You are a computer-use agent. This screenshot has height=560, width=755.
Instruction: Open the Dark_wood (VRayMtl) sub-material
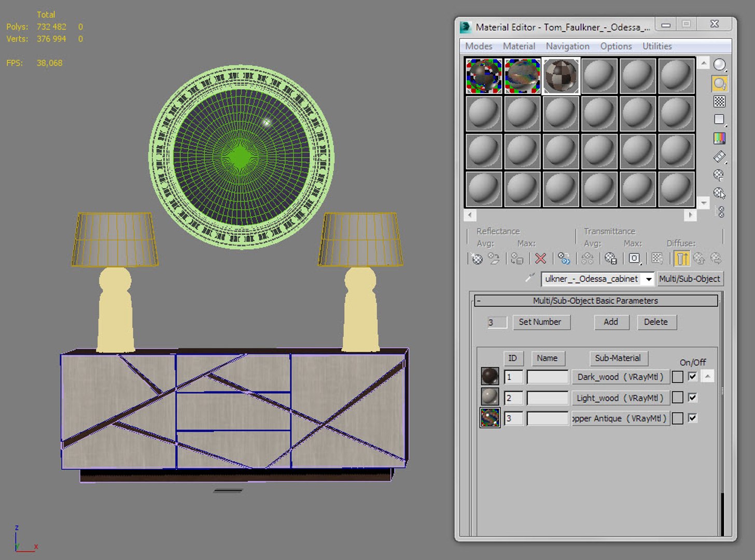(x=621, y=377)
